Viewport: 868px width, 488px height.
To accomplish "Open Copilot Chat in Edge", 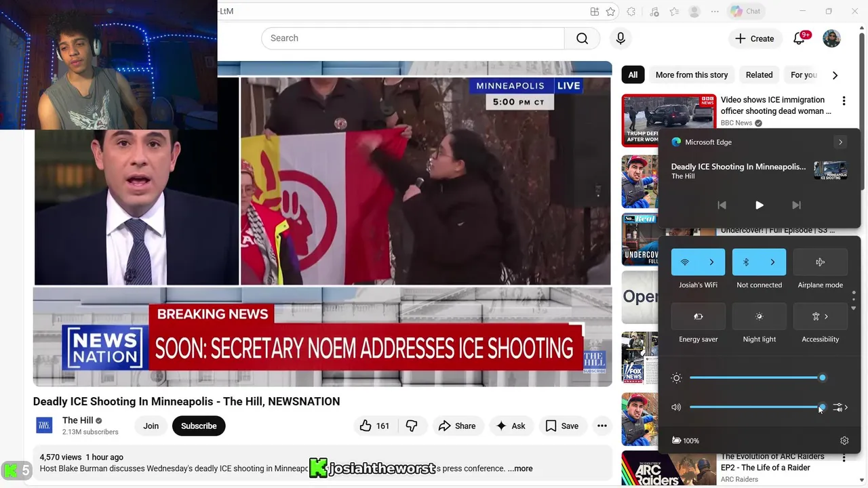I will 745,12.
